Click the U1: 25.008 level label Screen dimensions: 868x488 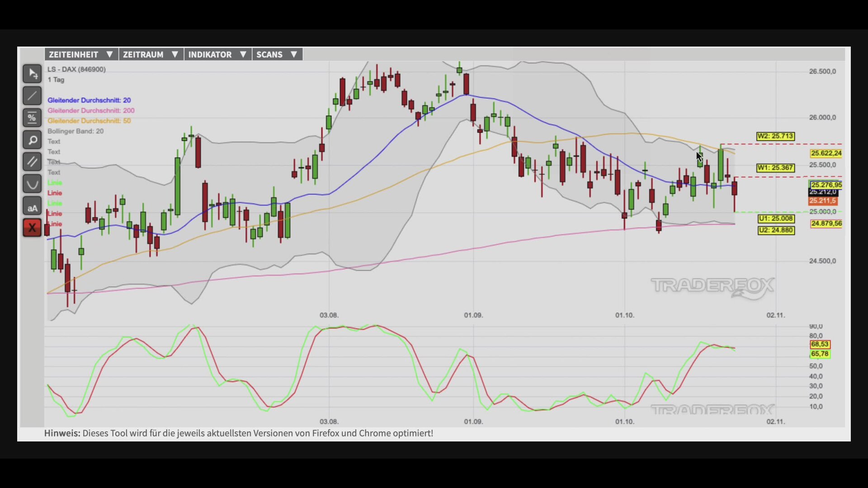(x=776, y=219)
